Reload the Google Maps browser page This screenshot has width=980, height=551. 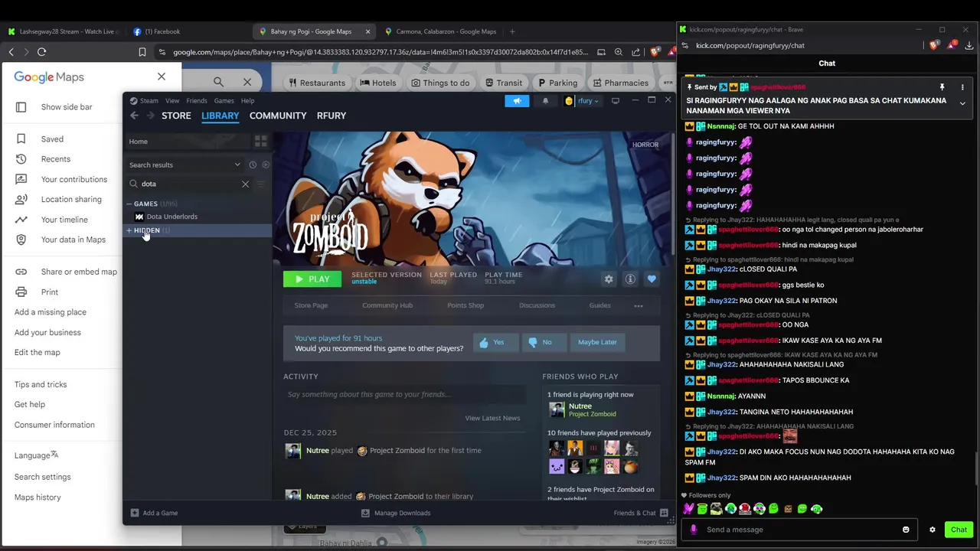(x=41, y=52)
